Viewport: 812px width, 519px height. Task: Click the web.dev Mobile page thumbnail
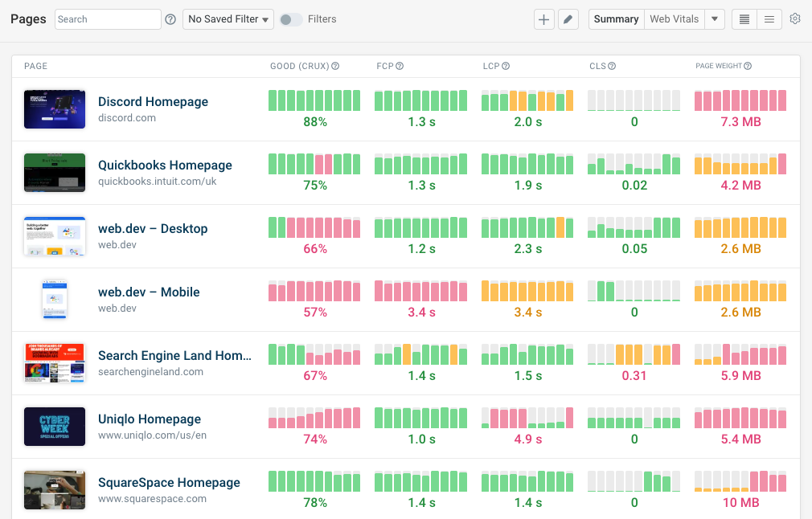(54, 300)
